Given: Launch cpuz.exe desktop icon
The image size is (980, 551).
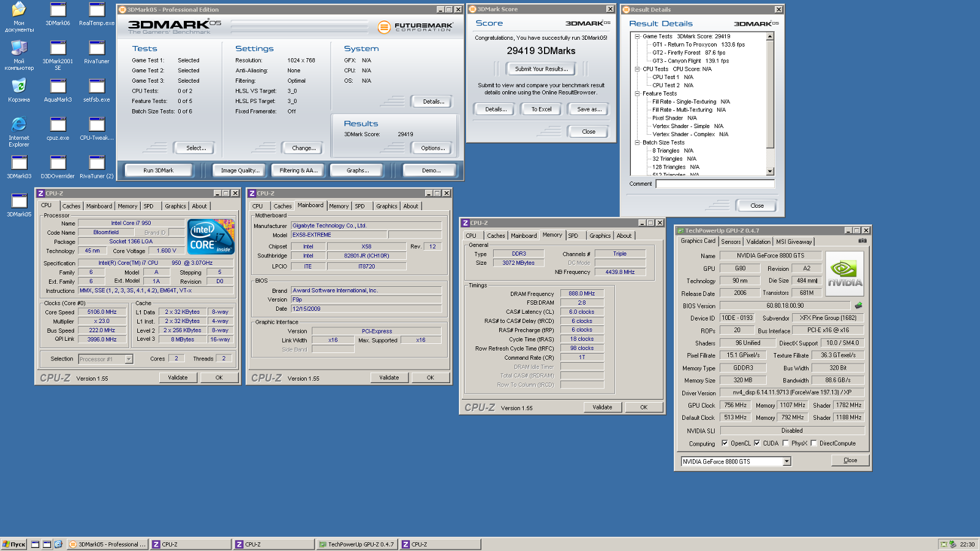Looking at the screenshot, I should pyautogui.click(x=58, y=129).
